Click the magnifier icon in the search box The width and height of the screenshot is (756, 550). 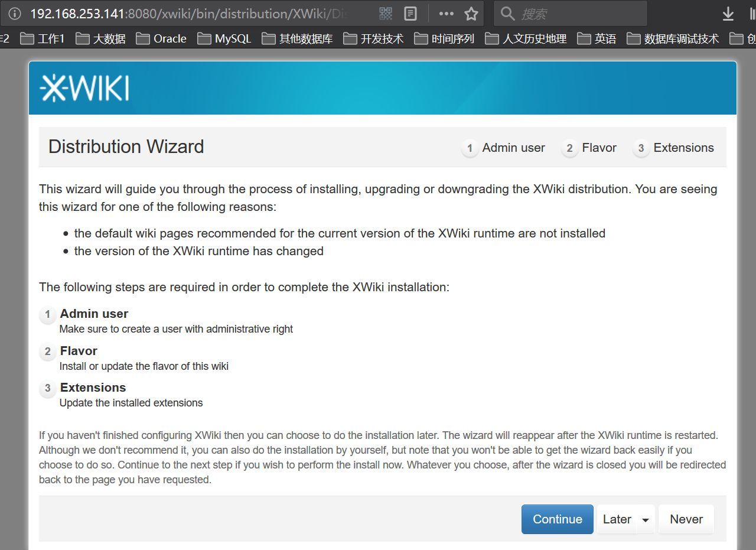(507, 13)
